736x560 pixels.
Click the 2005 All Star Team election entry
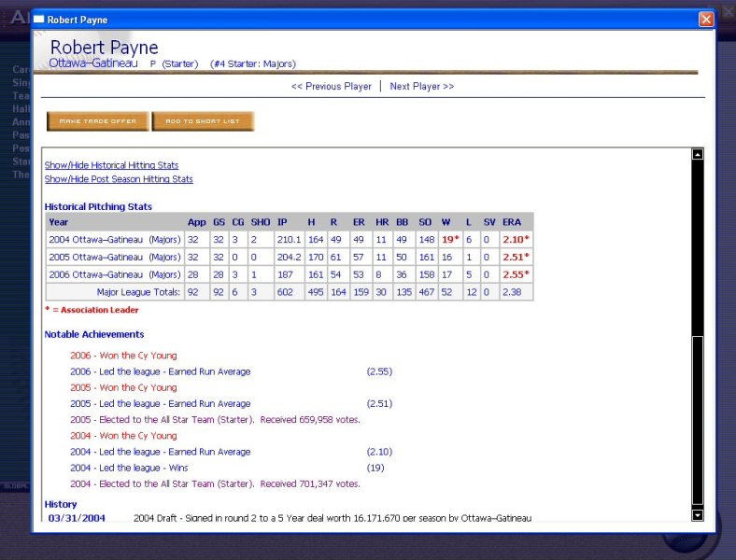(x=215, y=420)
